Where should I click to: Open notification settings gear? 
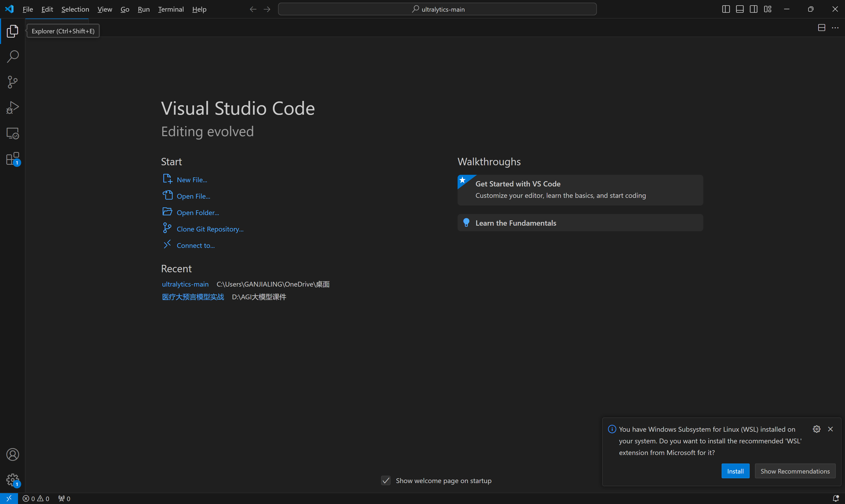click(816, 429)
